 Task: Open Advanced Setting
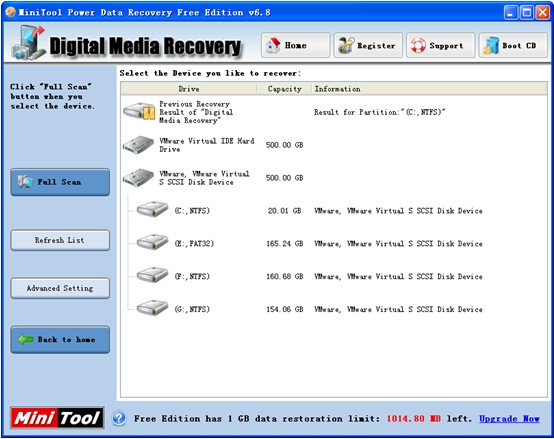60,288
